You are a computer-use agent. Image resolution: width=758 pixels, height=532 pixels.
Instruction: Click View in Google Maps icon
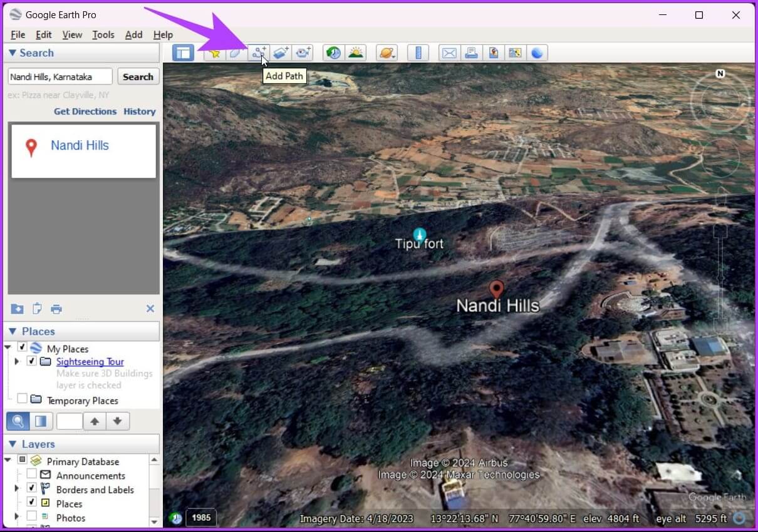pyautogui.click(x=515, y=53)
